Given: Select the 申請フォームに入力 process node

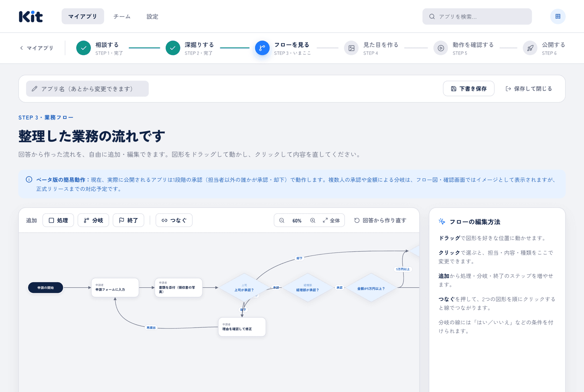Looking at the screenshot, I should [115, 288].
